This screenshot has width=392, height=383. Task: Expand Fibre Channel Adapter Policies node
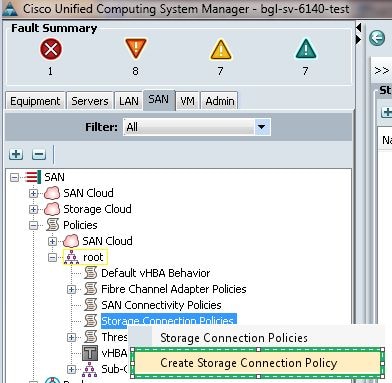(x=71, y=289)
